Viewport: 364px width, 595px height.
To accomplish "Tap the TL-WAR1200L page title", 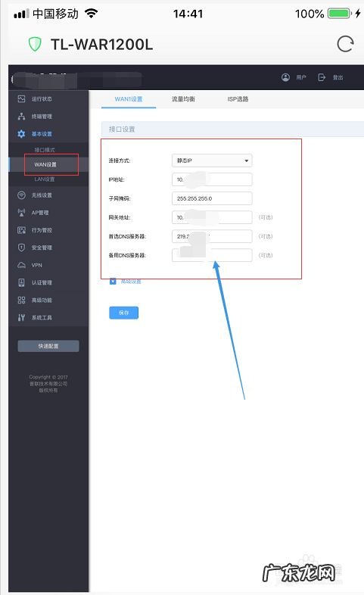I will click(x=101, y=45).
